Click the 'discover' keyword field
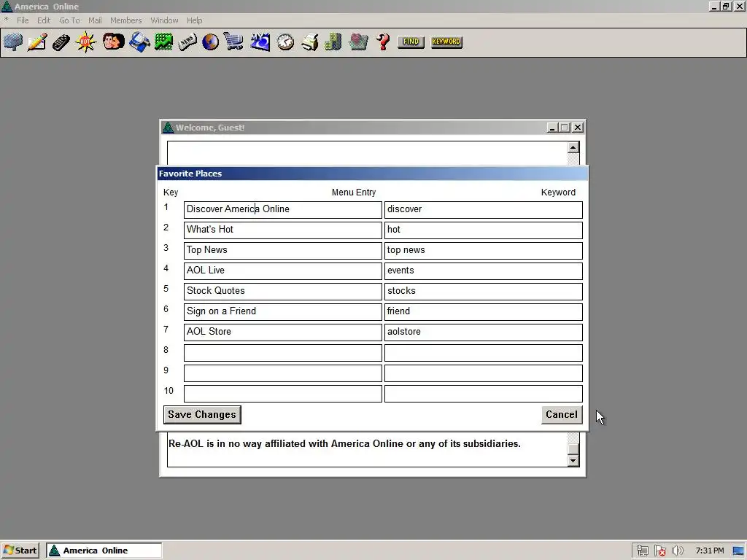The width and height of the screenshot is (747, 560). point(484,209)
